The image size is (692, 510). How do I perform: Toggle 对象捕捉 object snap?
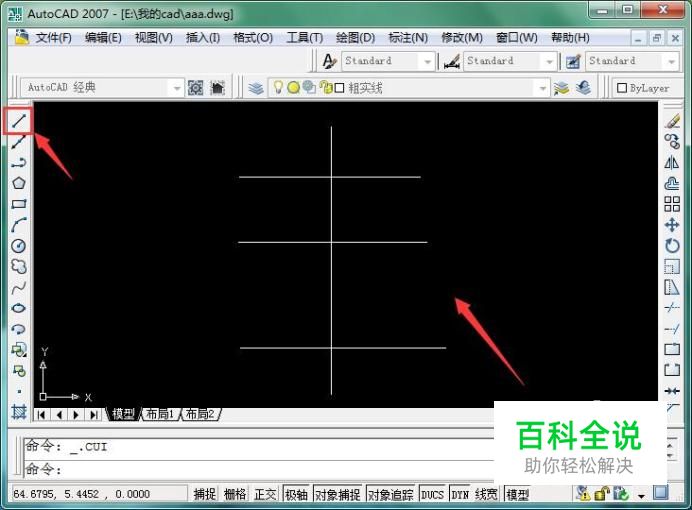(x=338, y=494)
